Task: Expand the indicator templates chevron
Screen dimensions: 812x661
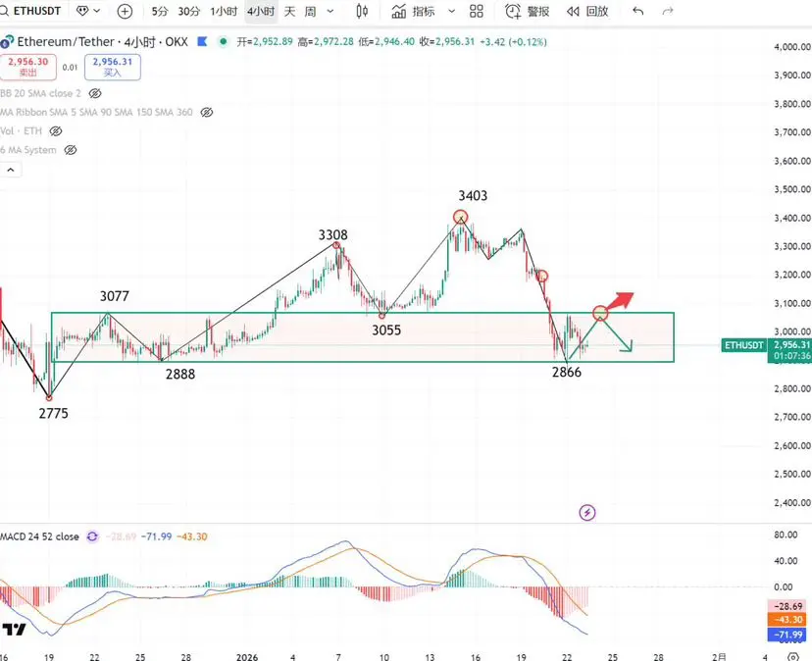Action: pos(451,12)
